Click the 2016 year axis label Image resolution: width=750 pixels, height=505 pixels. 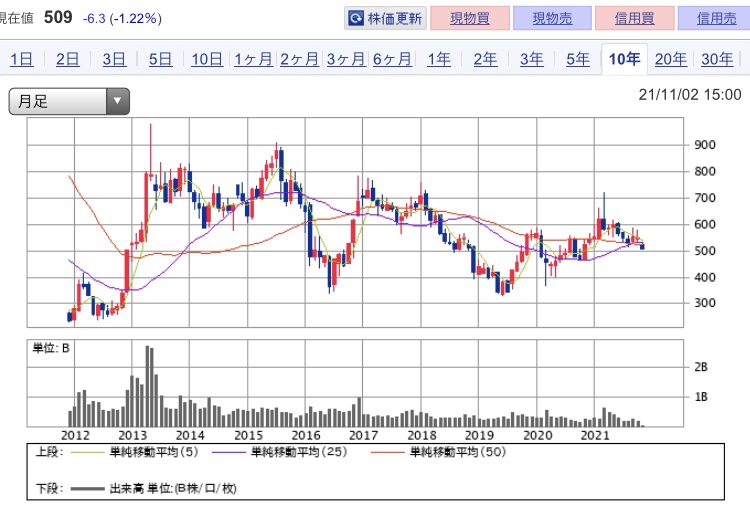[x=306, y=435]
